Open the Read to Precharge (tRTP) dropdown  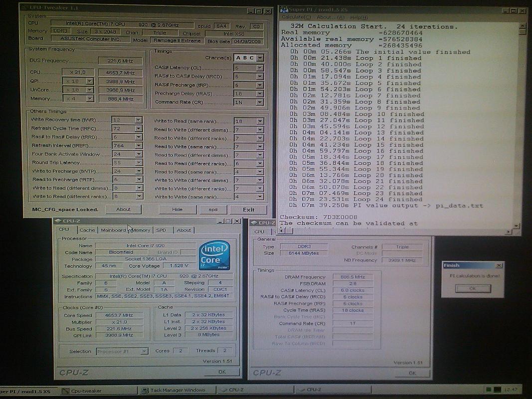pos(139,180)
